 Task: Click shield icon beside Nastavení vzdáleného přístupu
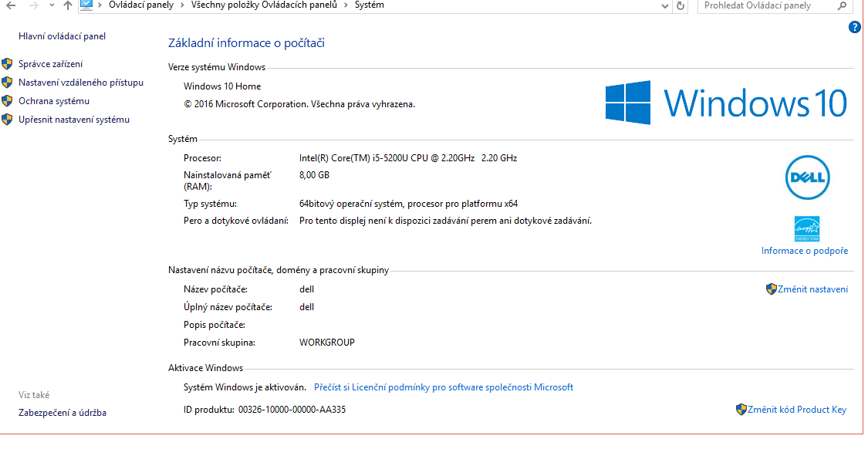coord(7,83)
